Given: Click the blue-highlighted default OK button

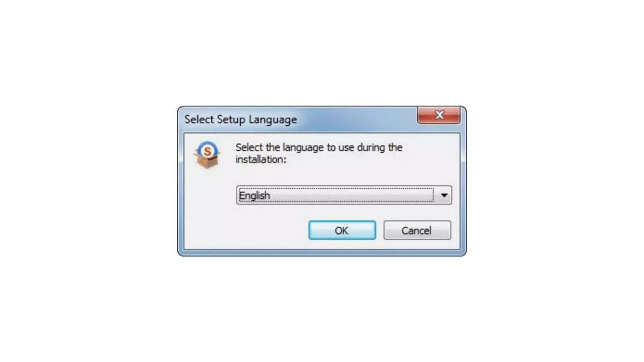Looking at the screenshot, I should (342, 230).
